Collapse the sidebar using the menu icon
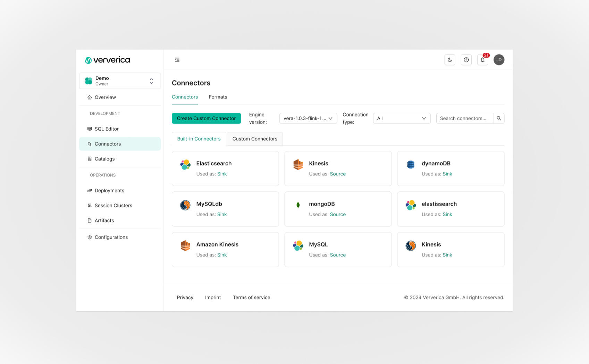The height and width of the screenshot is (364, 589). pos(177,60)
